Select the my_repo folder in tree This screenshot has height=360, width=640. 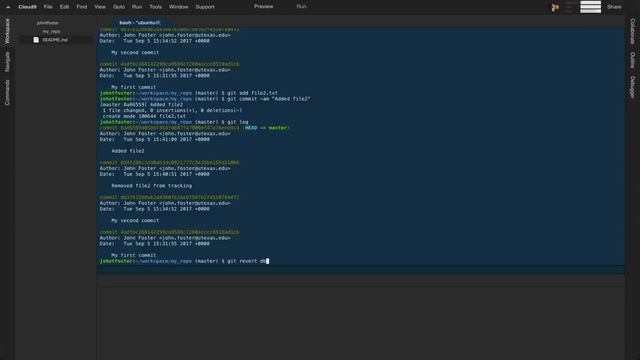click(51, 31)
